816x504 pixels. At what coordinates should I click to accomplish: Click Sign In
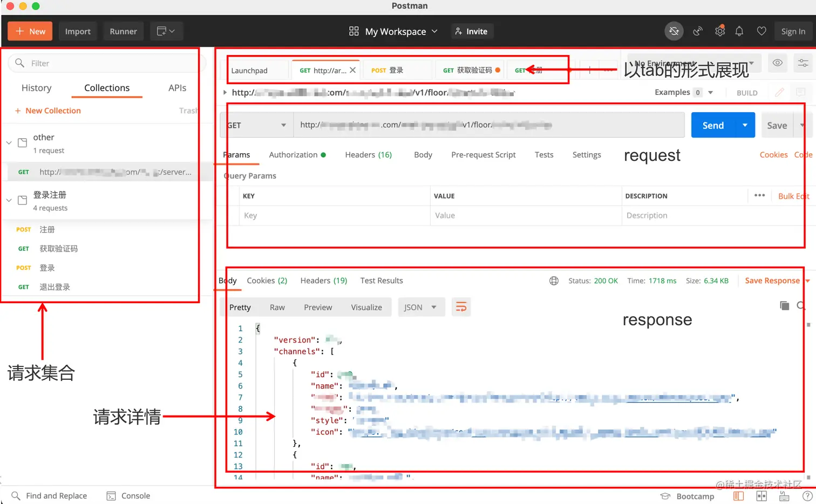pyautogui.click(x=793, y=31)
